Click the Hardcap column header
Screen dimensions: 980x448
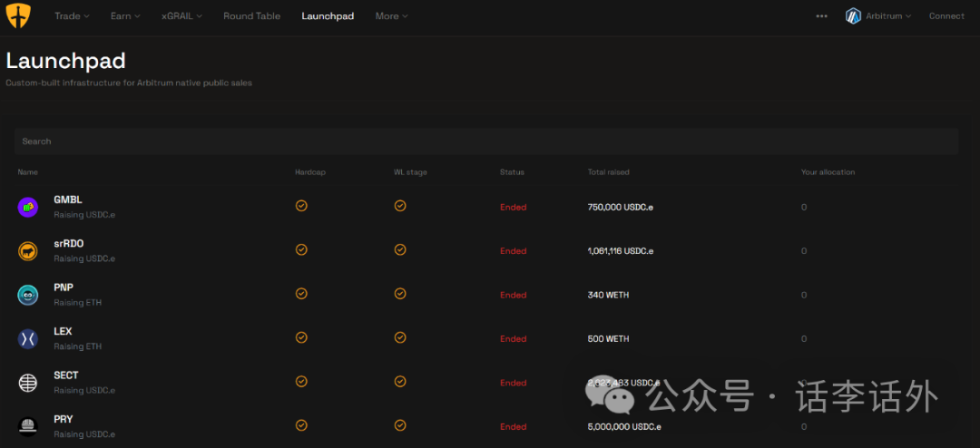point(310,171)
